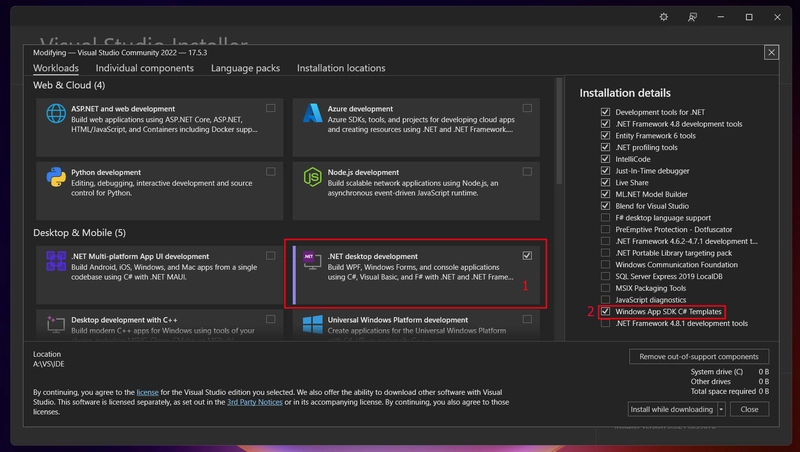
Task: Check the Azure development workload box
Action: 527,108
